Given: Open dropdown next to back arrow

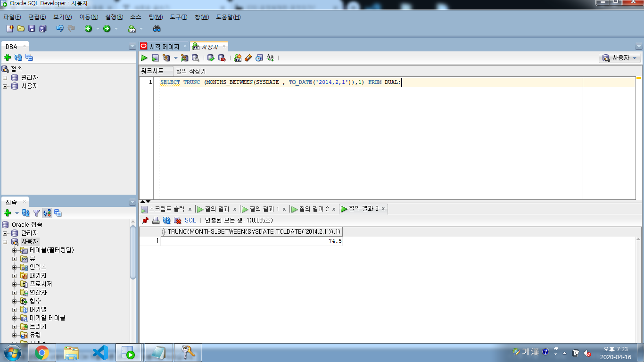Looking at the screenshot, I should [98, 29].
